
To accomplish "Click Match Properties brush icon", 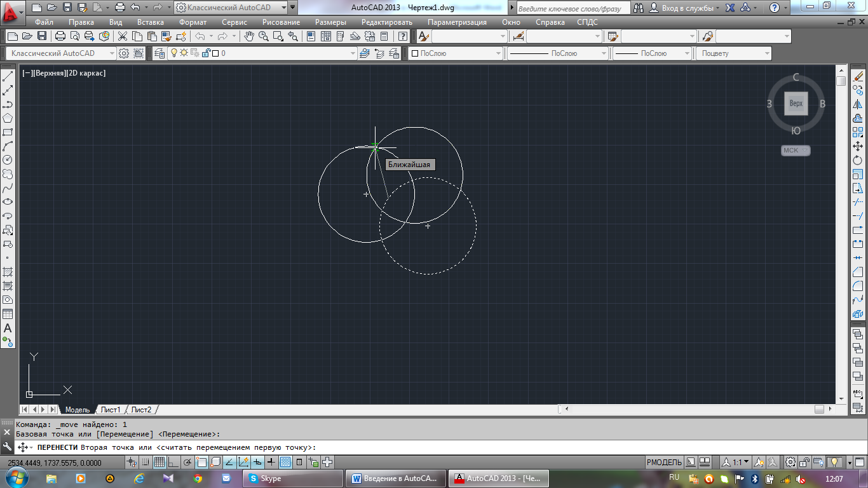I will pyautogui.click(x=166, y=36).
